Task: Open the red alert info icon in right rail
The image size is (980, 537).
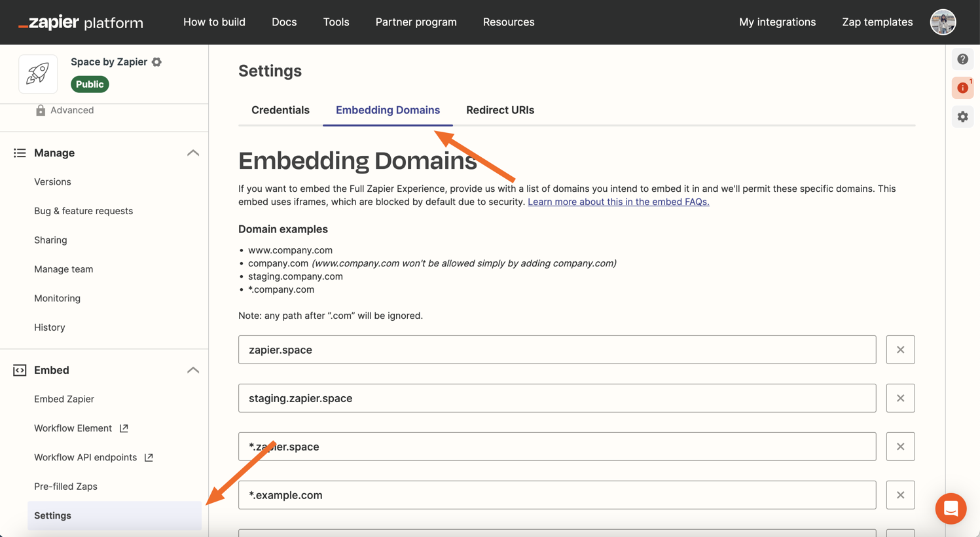Action: coord(962,88)
